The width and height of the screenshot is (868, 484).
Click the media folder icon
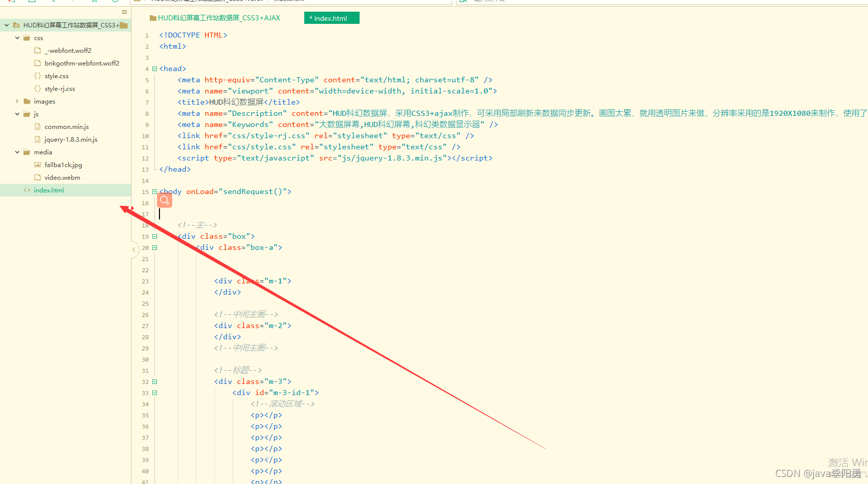[27, 152]
